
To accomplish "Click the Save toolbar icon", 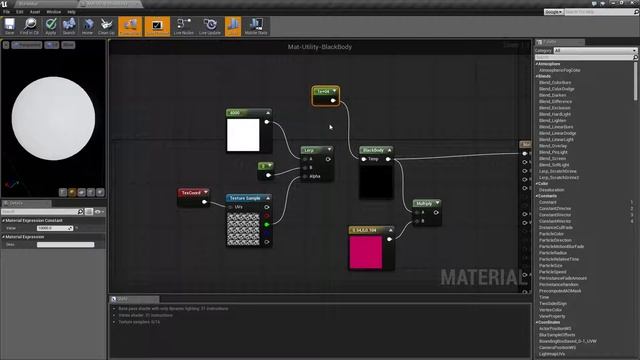I will (9, 26).
